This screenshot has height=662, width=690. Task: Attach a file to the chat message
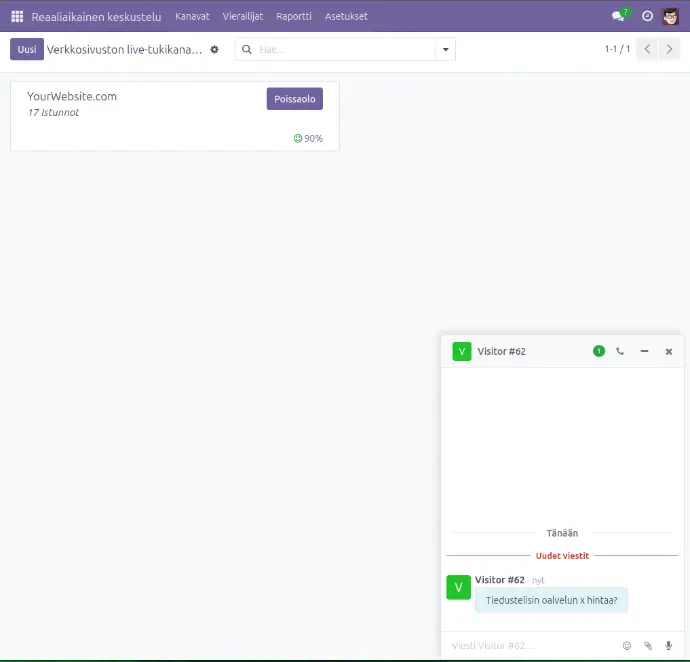[x=648, y=646]
